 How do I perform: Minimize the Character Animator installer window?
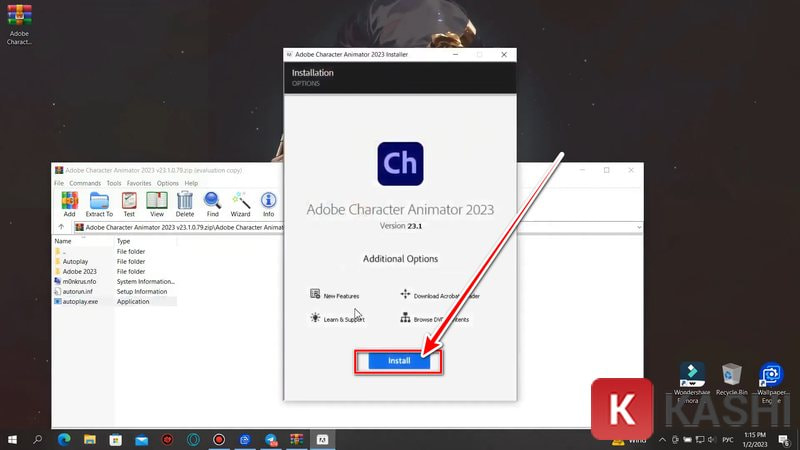456,55
